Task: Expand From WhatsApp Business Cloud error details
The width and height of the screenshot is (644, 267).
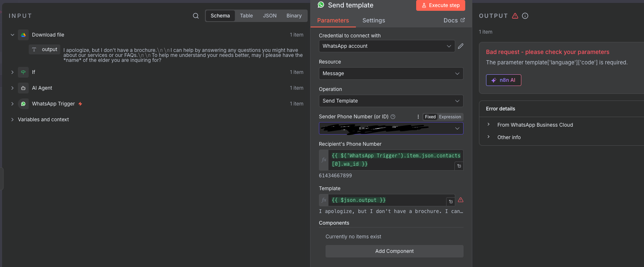Action: [x=535, y=125]
